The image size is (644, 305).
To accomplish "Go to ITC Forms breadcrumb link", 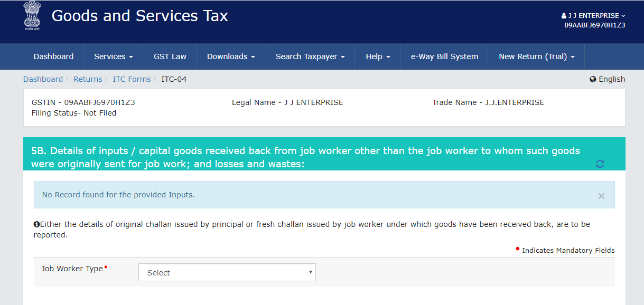I will click(132, 79).
